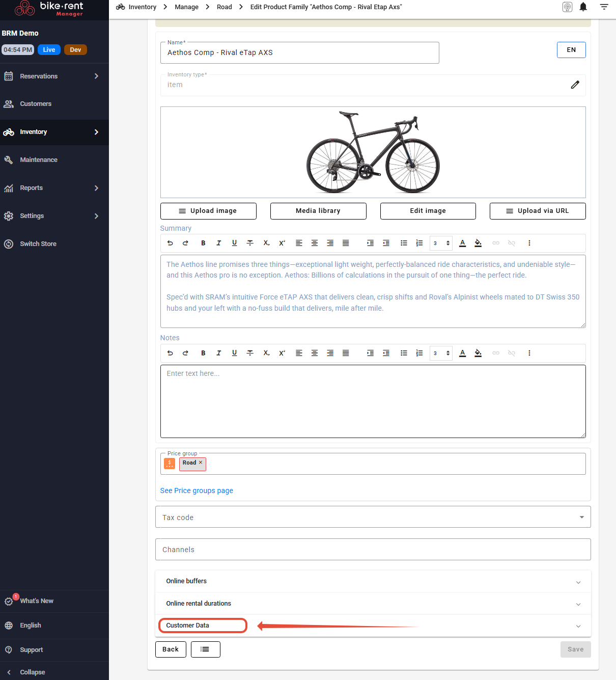Open font size selector in Notes toolbar
Screen dimensions: 616x680
pos(441,353)
